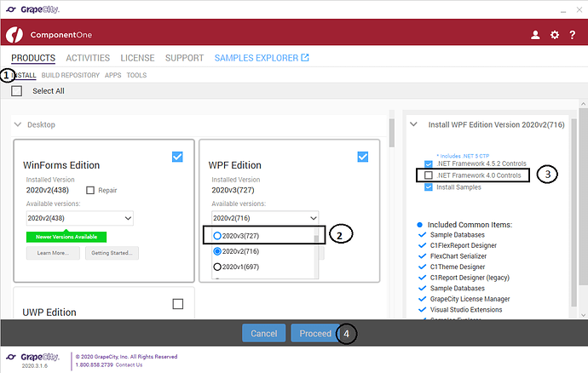
Task: Click the Learn More button
Action: (x=53, y=253)
